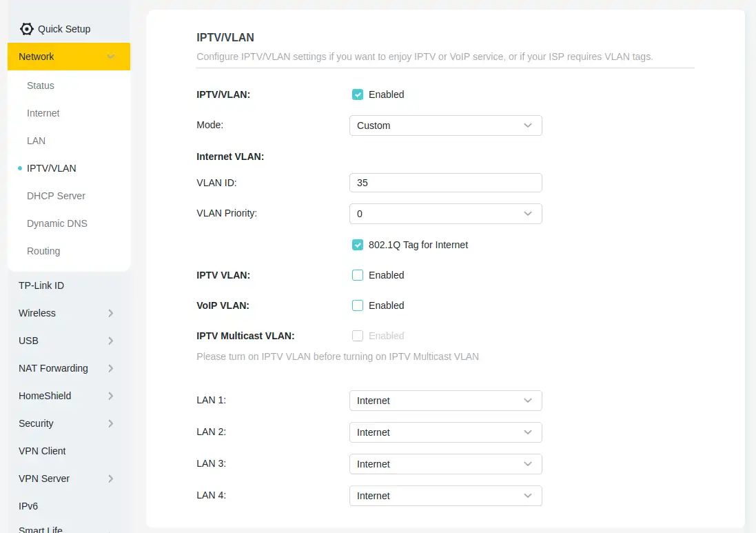The height and width of the screenshot is (533, 756).
Task: Open the Routing page
Action: 43,251
